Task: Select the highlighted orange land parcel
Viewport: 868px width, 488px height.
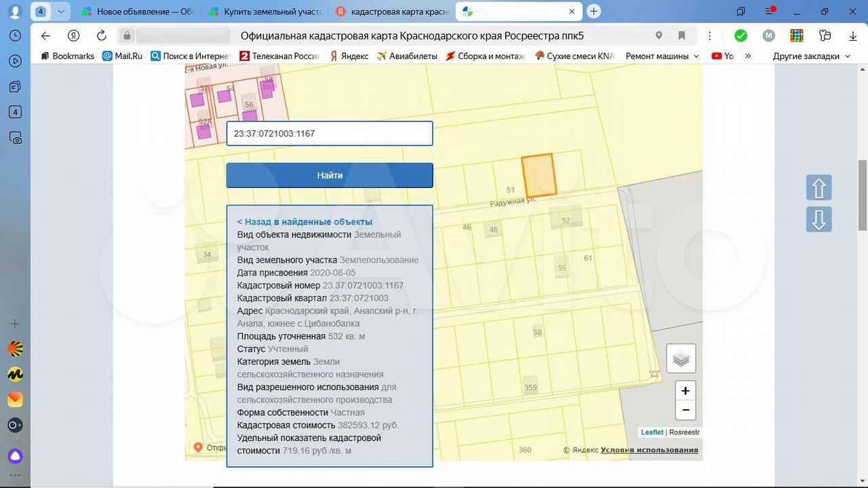Action: (x=538, y=175)
